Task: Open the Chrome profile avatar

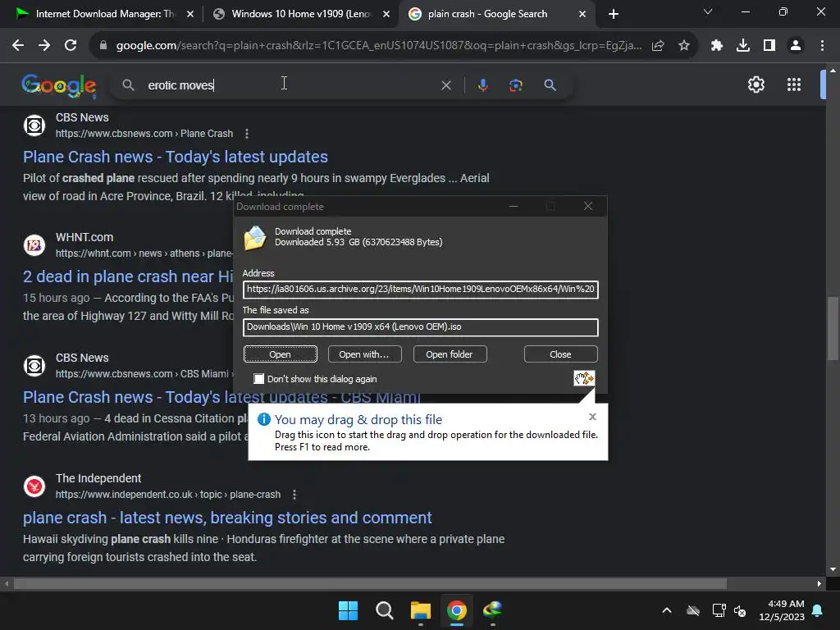Action: (x=796, y=46)
